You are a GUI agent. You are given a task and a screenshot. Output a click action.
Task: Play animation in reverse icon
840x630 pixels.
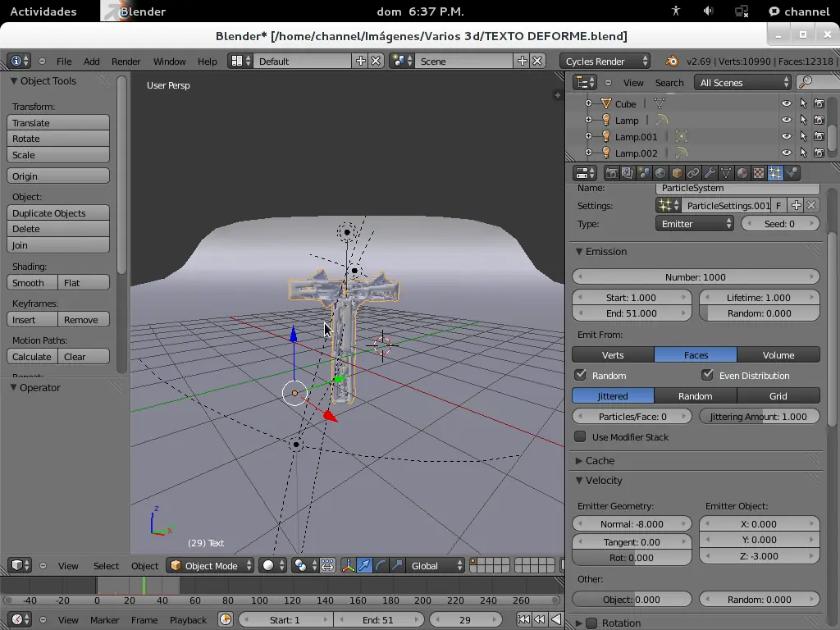556,620
